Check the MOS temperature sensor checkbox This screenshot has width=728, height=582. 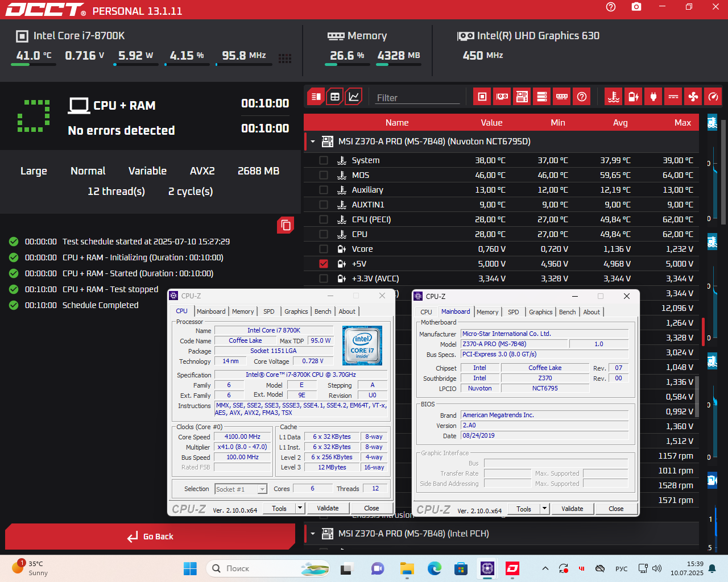coord(324,175)
